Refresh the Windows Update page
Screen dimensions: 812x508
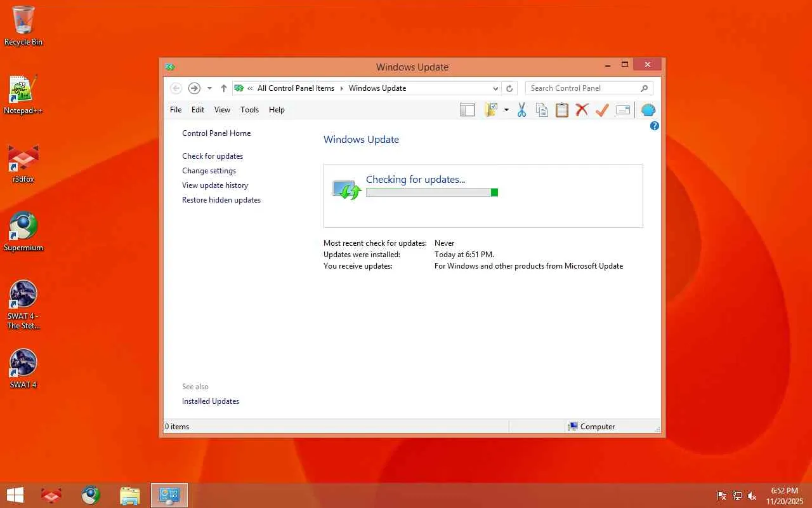(x=509, y=88)
